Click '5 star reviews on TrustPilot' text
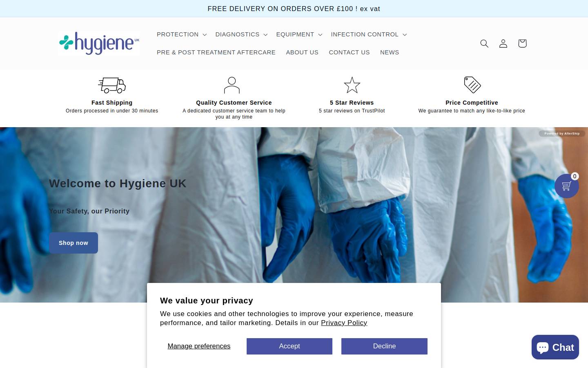The image size is (588, 368). point(352,111)
